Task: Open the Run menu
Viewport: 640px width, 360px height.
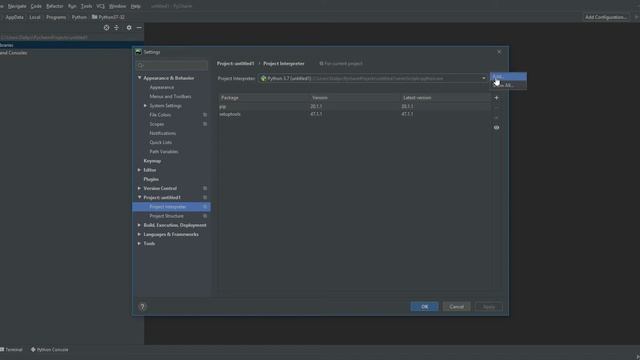Action: tap(72, 6)
